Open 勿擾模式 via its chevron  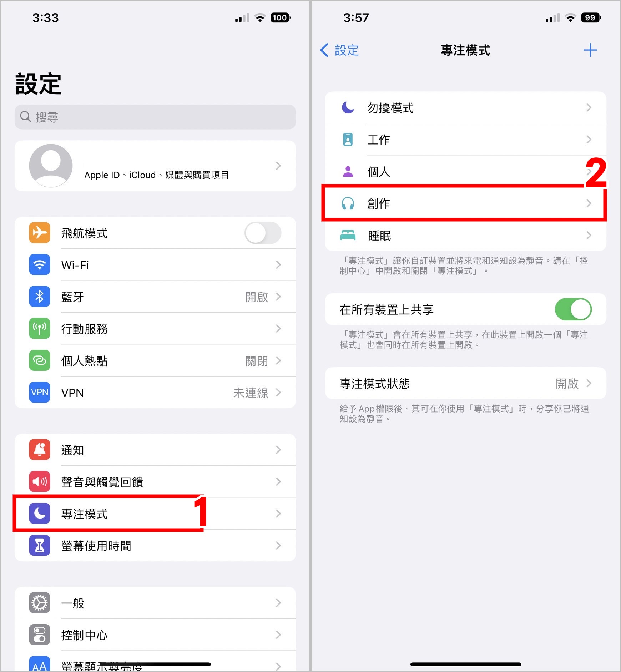(x=589, y=108)
